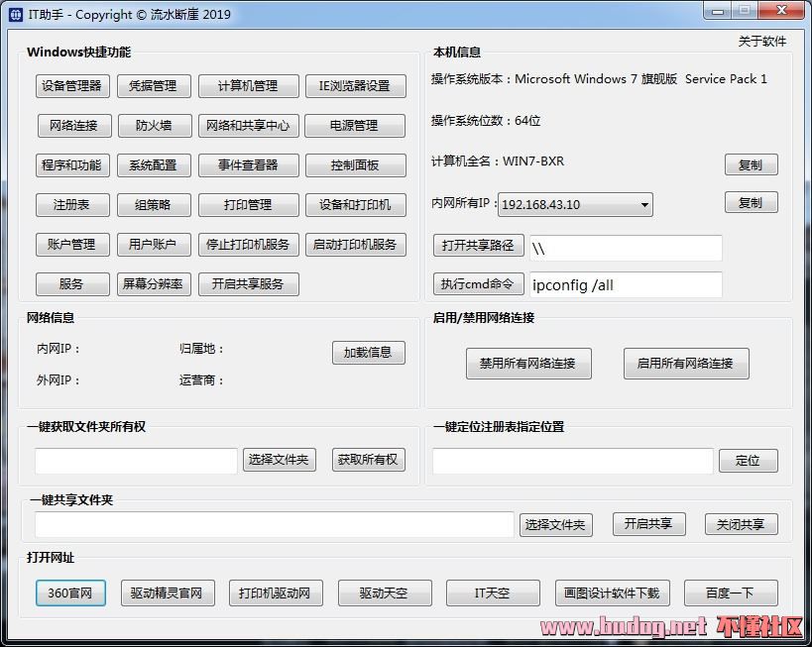Click 复制 next to computer name
812x647 pixels.
tap(751, 165)
